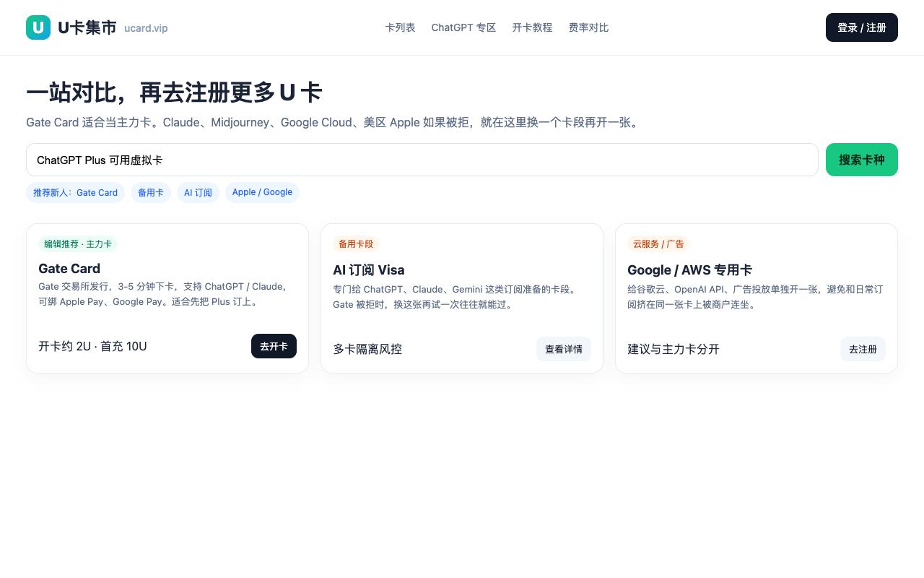Click the 一站对比 main headline
Viewport: 924px width, 578px height.
[x=174, y=92]
